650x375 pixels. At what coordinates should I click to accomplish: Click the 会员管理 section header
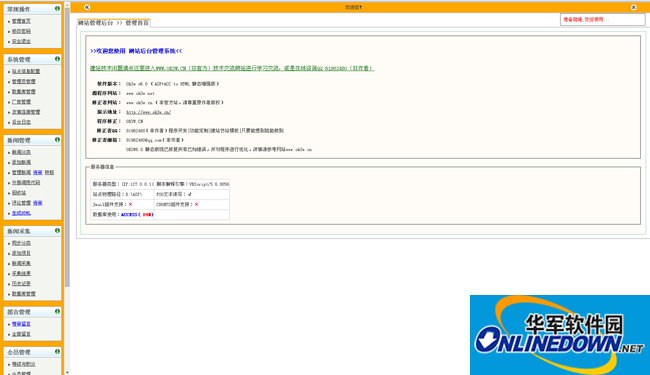32,352
